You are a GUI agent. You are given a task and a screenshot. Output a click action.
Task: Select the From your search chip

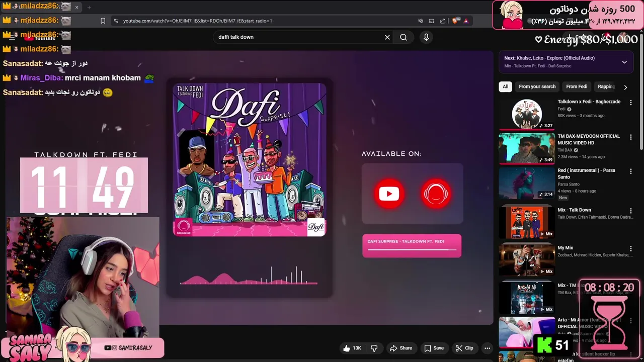coord(537,86)
